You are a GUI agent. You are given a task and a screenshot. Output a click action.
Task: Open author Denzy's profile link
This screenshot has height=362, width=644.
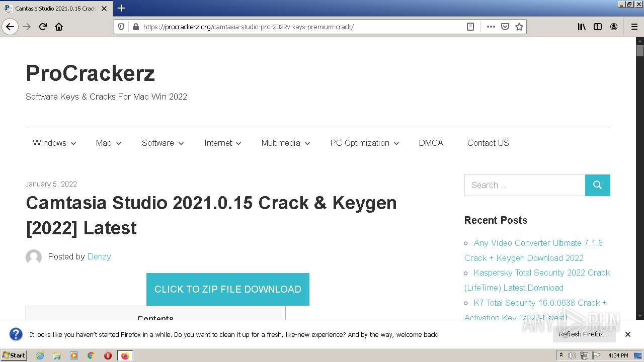(99, 256)
